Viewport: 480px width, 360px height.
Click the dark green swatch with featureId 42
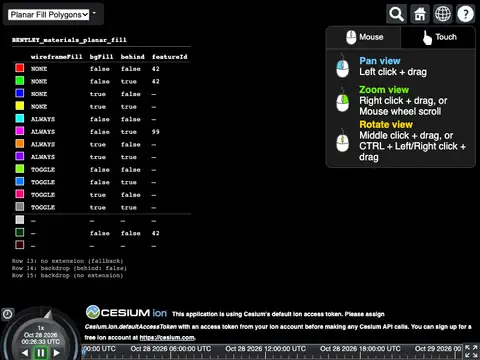click(x=20, y=232)
